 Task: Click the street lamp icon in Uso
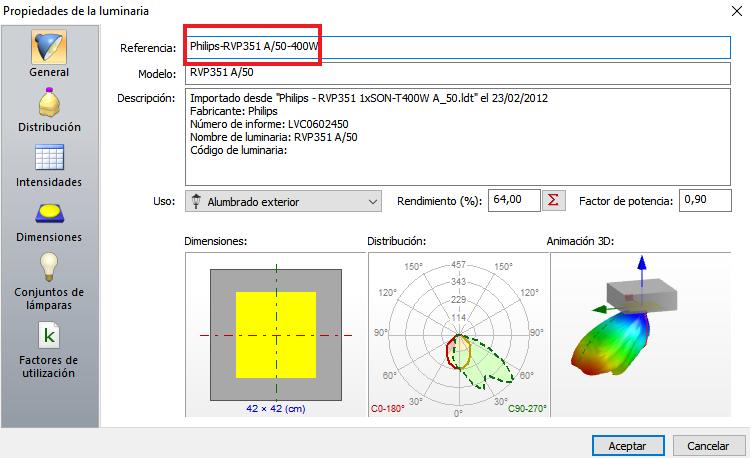pos(196,201)
